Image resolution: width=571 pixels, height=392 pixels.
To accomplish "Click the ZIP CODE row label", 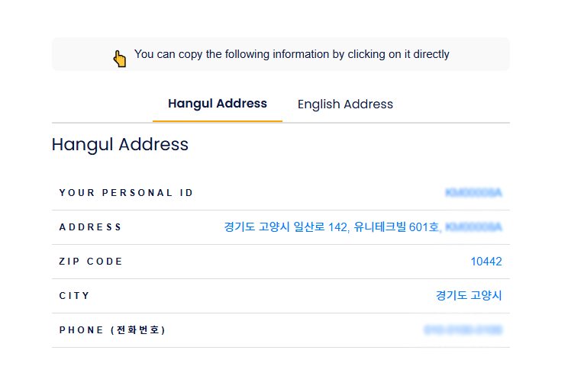I will coord(91,262).
